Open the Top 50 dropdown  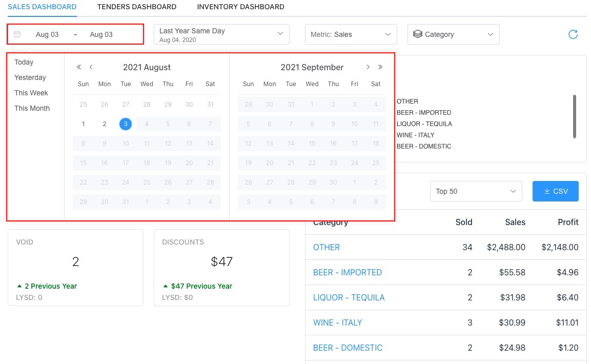[476, 191]
